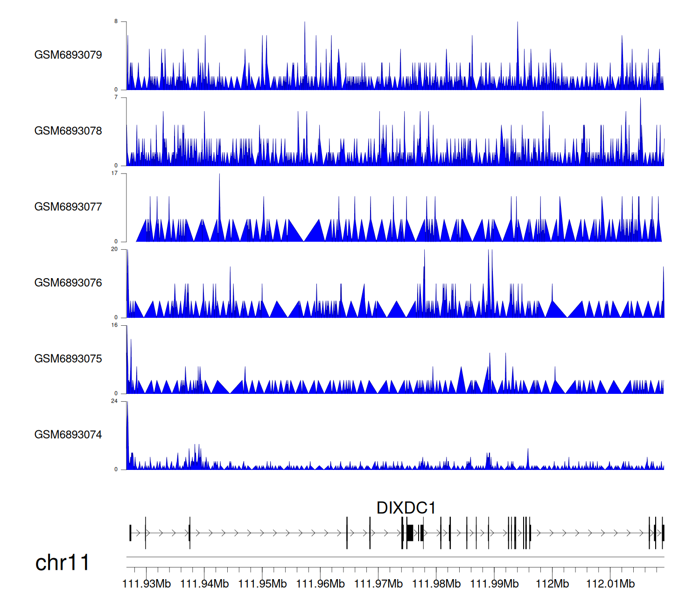Select the 111.96Mb axis label

[x=321, y=584]
